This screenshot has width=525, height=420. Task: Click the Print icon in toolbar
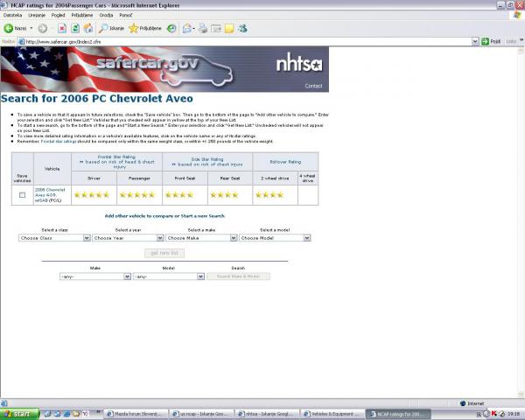point(201,28)
